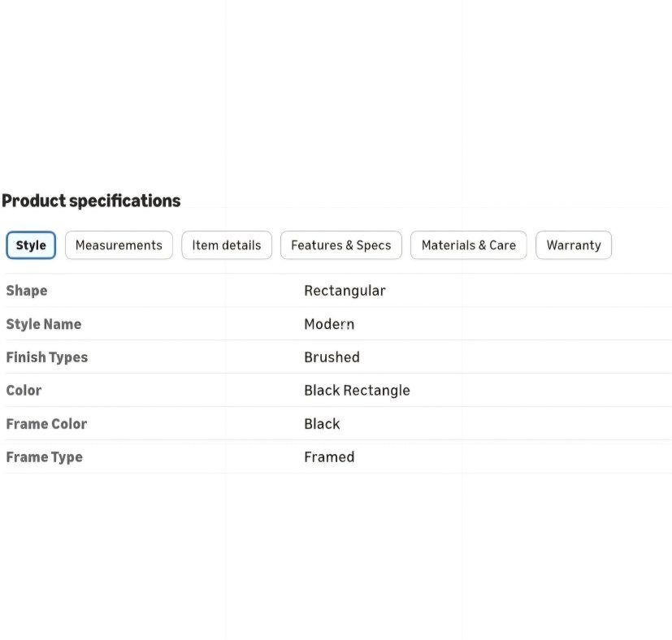The image size is (672, 640).
Task: Select the Black value in Frame Color row
Action: (322, 424)
